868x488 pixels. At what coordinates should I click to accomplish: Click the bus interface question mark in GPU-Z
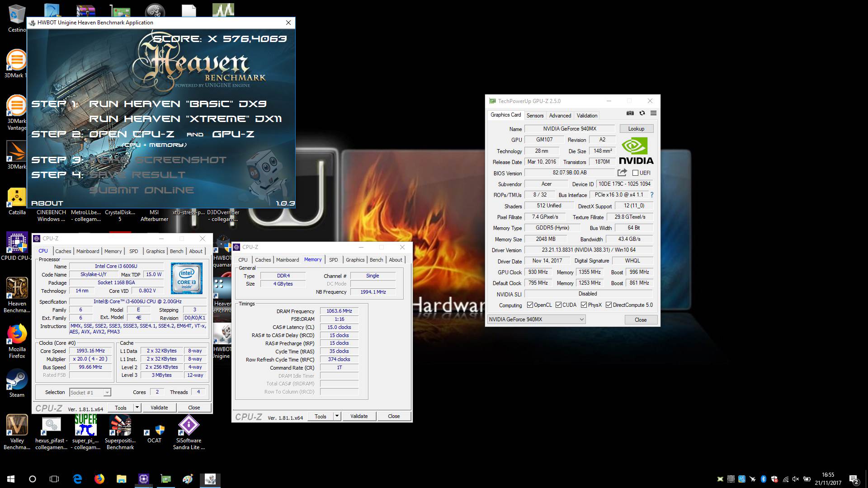[651, 195]
